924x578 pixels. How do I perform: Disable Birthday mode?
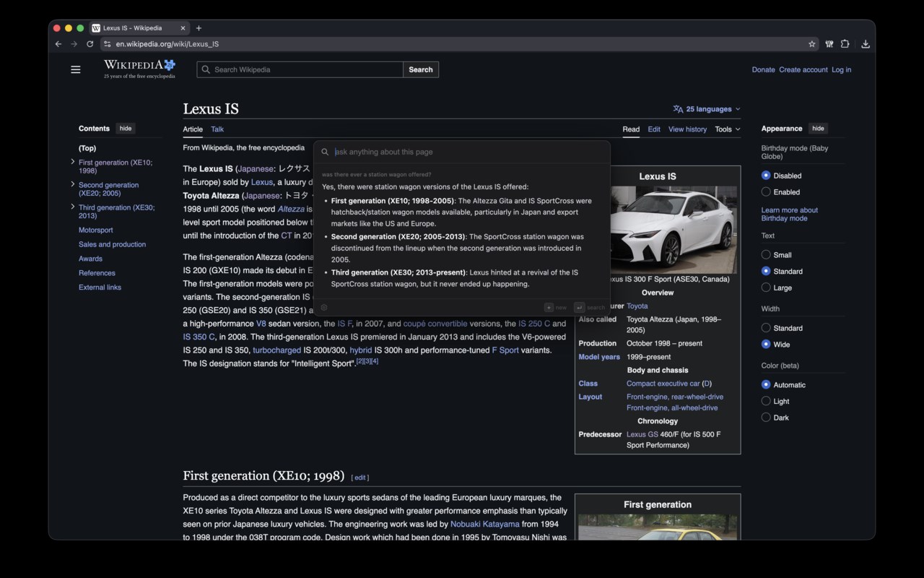(x=766, y=176)
